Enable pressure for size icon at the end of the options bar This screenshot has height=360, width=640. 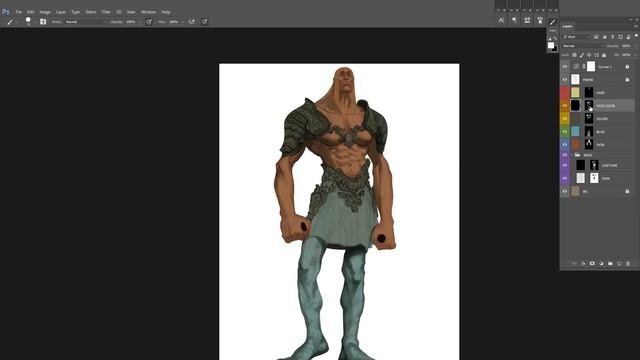click(204, 22)
